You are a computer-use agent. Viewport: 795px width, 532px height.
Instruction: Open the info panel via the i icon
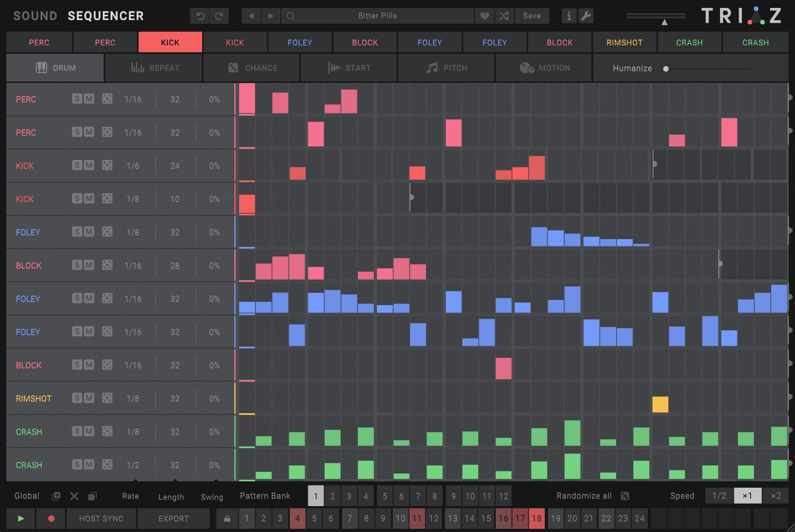click(569, 16)
